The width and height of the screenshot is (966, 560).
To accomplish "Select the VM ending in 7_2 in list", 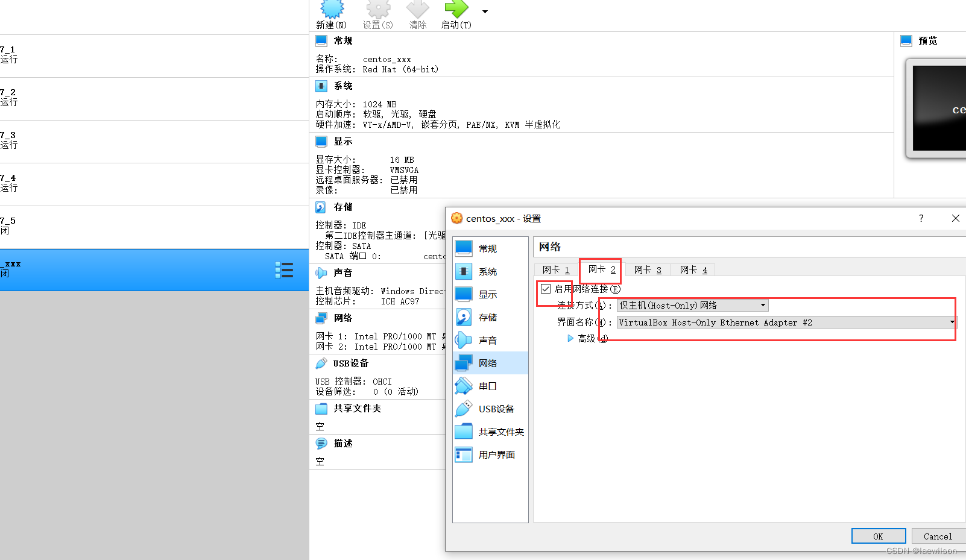I will (154, 98).
